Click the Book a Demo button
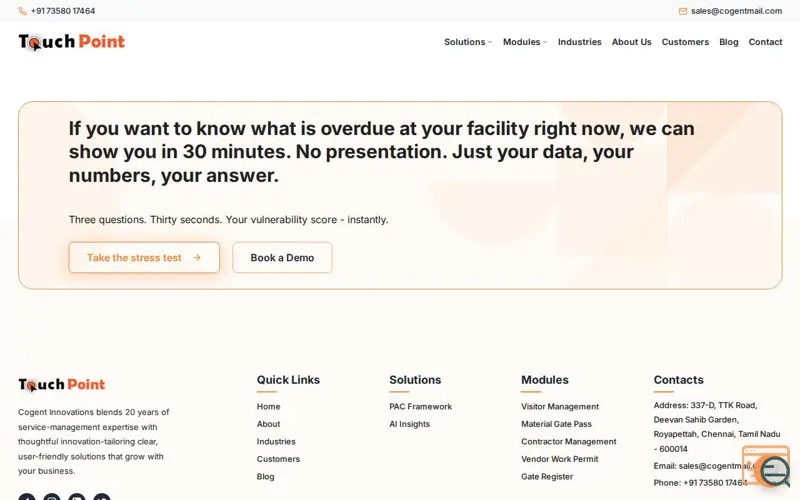Image resolution: width=800 pixels, height=500 pixels. click(x=282, y=258)
